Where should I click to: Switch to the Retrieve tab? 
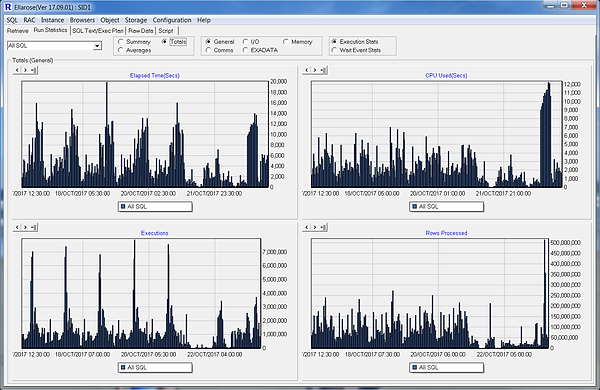[x=18, y=31]
